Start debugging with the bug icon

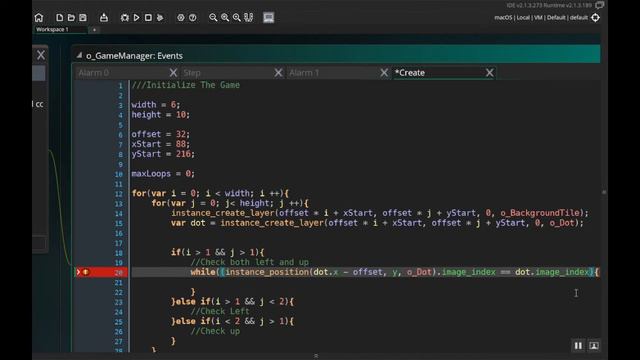(124, 18)
